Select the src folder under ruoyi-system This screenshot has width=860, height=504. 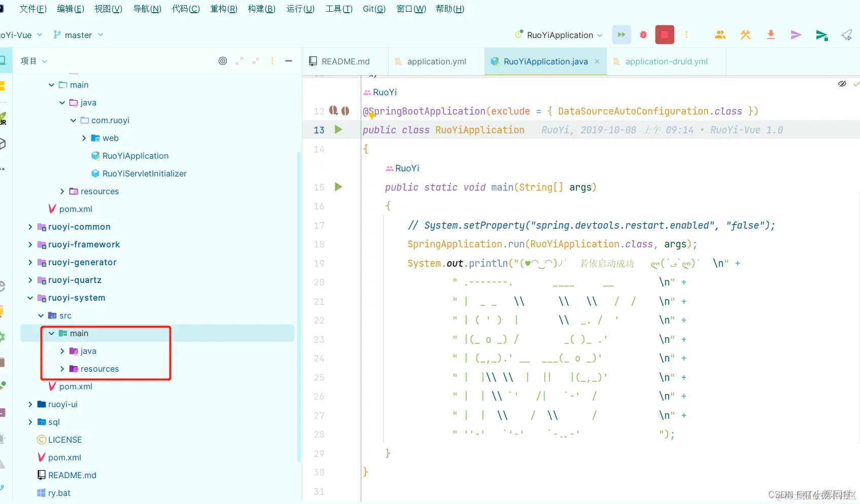point(65,315)
